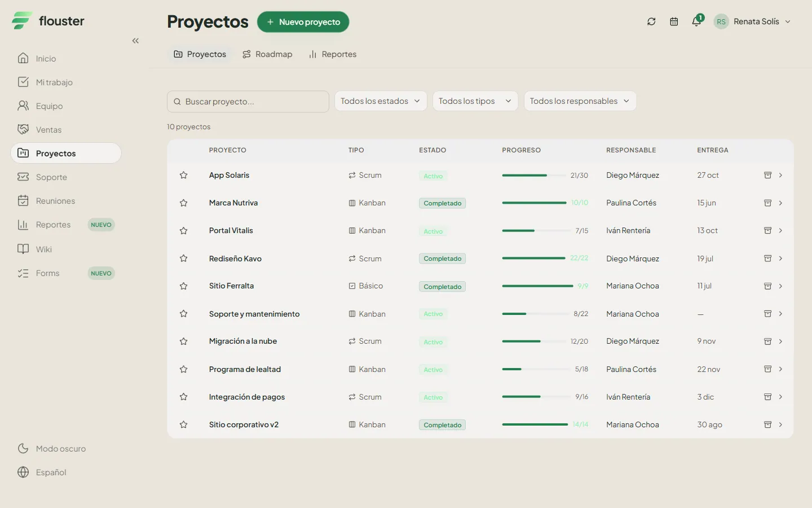Screen dimensions: 812x508
Task: Expand Soporte y mantenimiento row chevron
Action: (780, 314)
